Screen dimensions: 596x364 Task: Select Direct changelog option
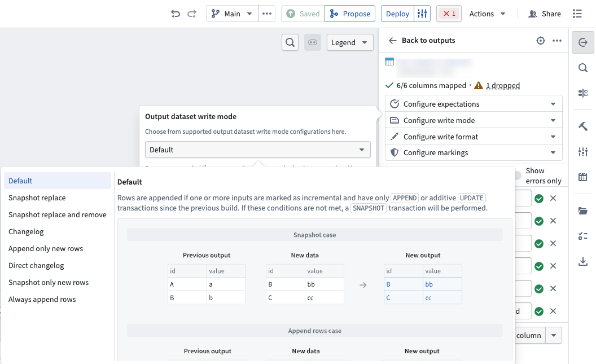(x=58, y=265)
